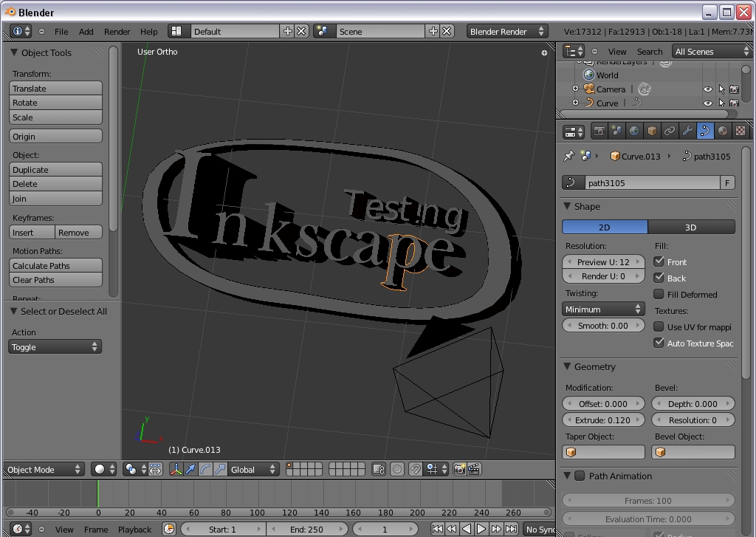Screen dimensions: 756x537
Task: Open the timeline Playback menu
Action: [x=134, y=530]
